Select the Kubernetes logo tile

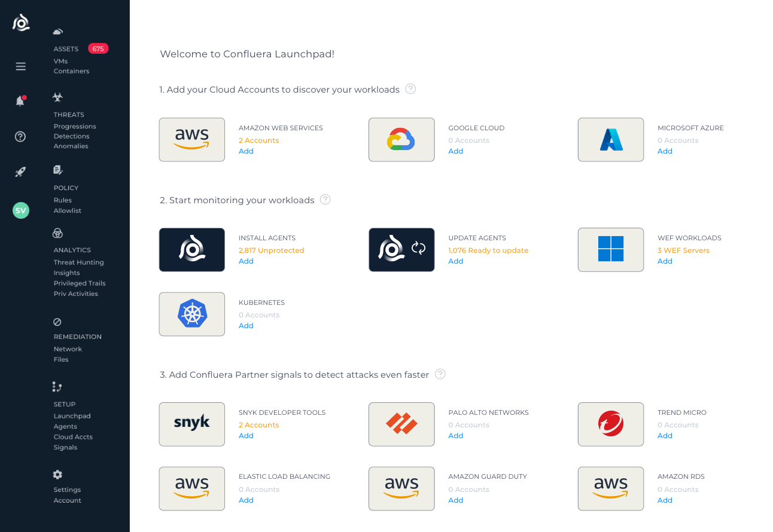click(x=192, y=314)
